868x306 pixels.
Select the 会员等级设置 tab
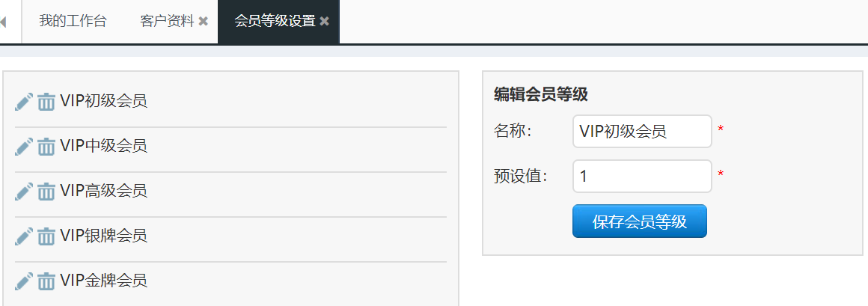pos(275,22)
